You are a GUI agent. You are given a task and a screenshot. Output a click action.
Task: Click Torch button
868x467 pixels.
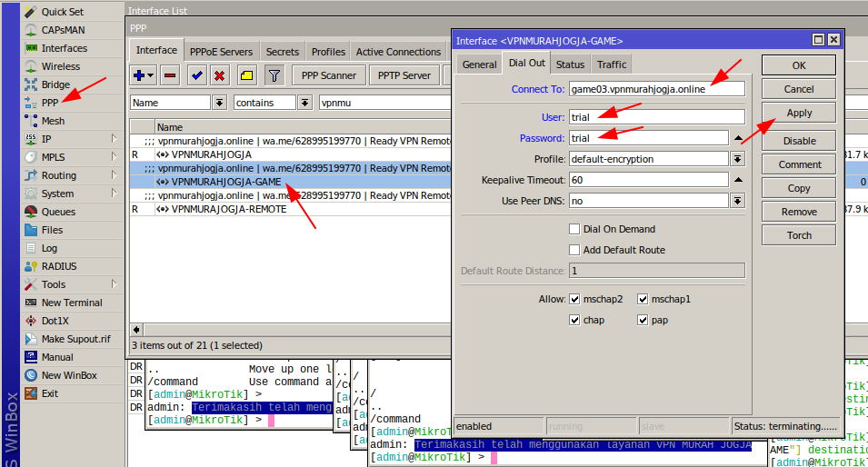(x=799, y=235)
